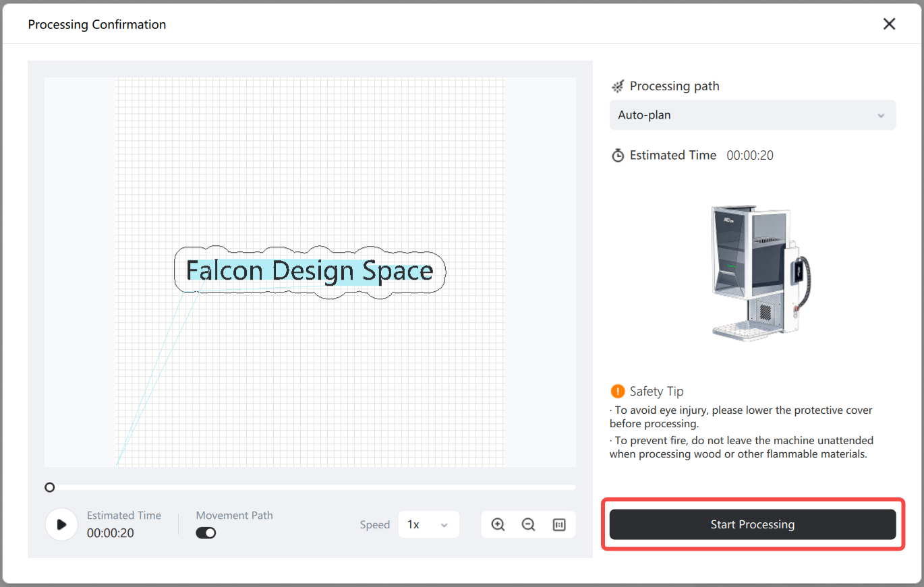The image size is (924, 587).
Task: Click the Falcon Design Space preview text
Action: 310,271
